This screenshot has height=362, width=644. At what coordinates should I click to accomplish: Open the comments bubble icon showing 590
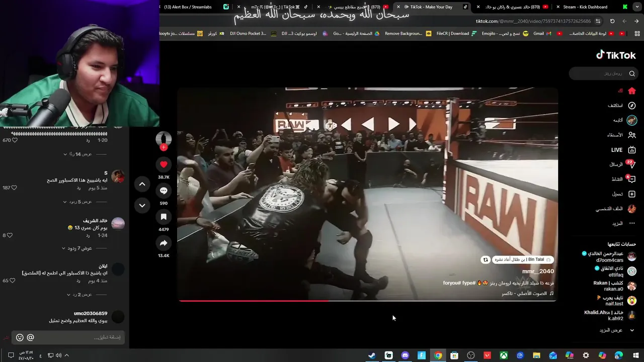164,191
